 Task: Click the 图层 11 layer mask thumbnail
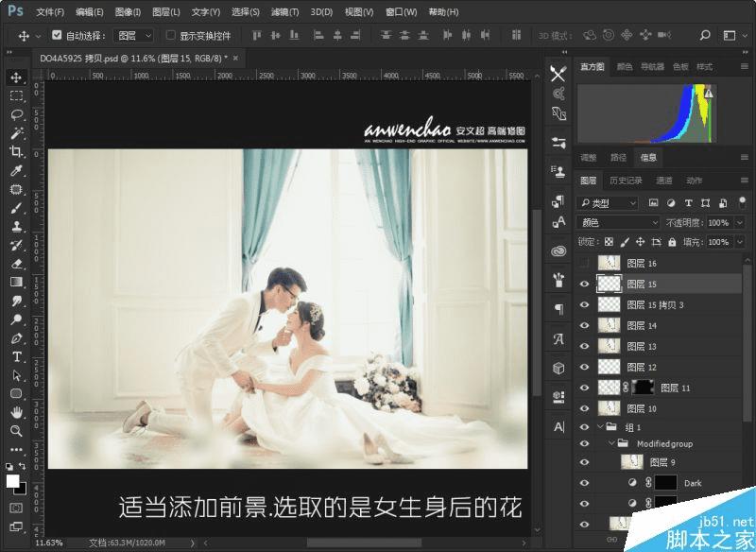[x=643, y=388]
